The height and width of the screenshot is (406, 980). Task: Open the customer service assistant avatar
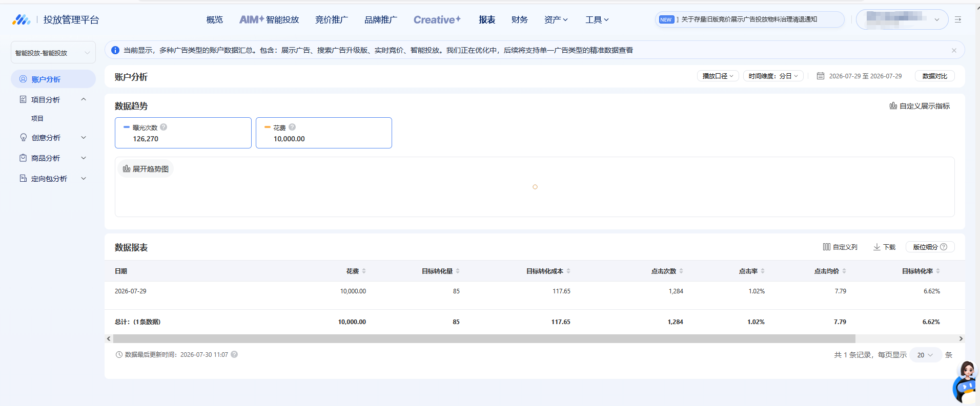pos(966,382)
